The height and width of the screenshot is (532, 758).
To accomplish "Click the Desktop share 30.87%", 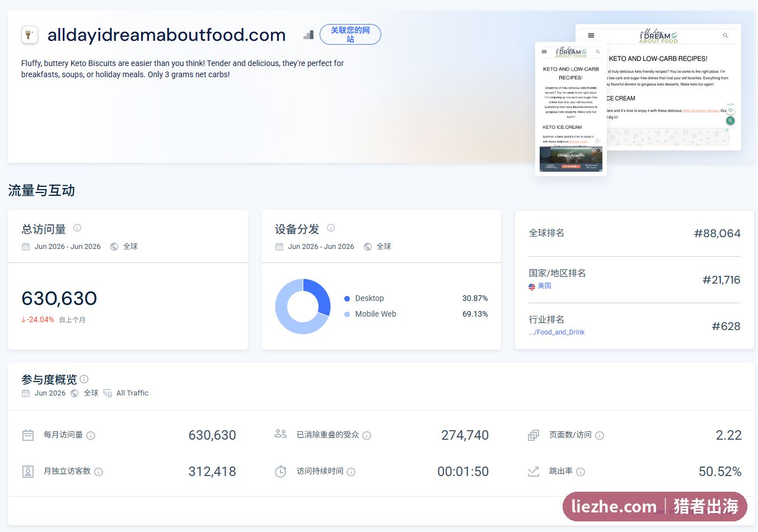I will click(475, 299).
